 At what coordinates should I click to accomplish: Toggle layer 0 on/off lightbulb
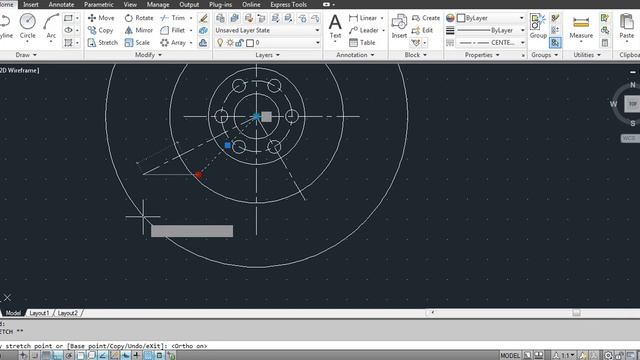click(220, 42)
